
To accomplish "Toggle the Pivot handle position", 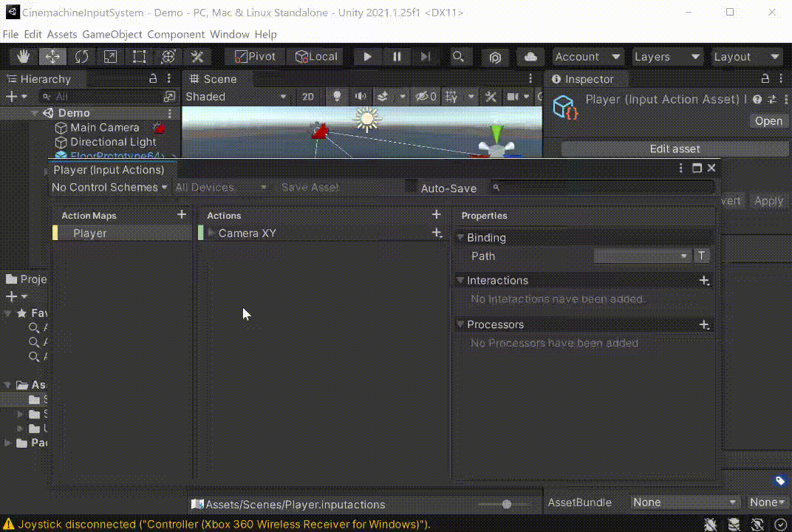I will click(x=255, y=57).
